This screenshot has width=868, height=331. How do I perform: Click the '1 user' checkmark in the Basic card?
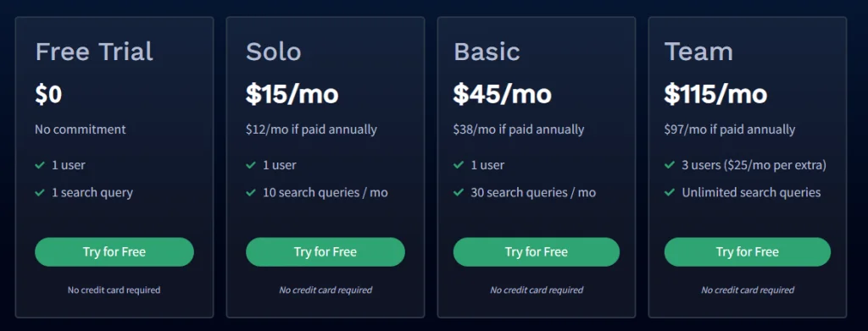coord(459,165)
